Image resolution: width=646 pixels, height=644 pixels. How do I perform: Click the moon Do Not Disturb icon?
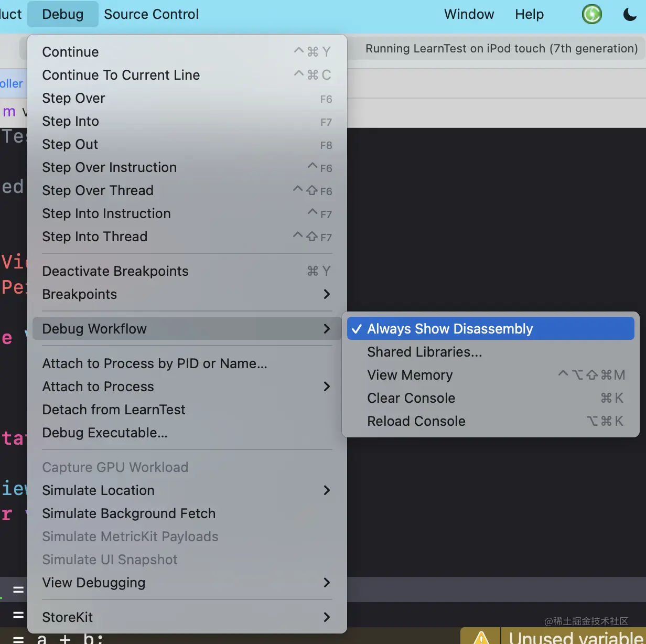(630, 14)
